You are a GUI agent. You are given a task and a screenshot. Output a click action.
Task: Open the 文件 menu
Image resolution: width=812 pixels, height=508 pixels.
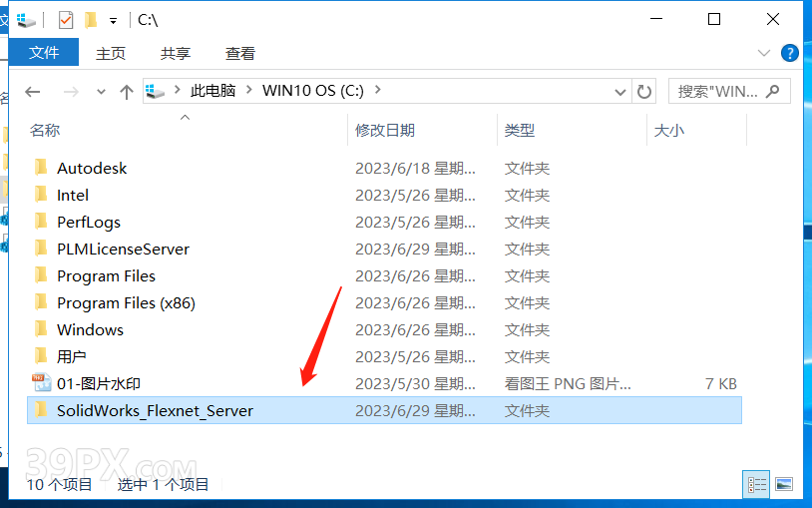44,53
